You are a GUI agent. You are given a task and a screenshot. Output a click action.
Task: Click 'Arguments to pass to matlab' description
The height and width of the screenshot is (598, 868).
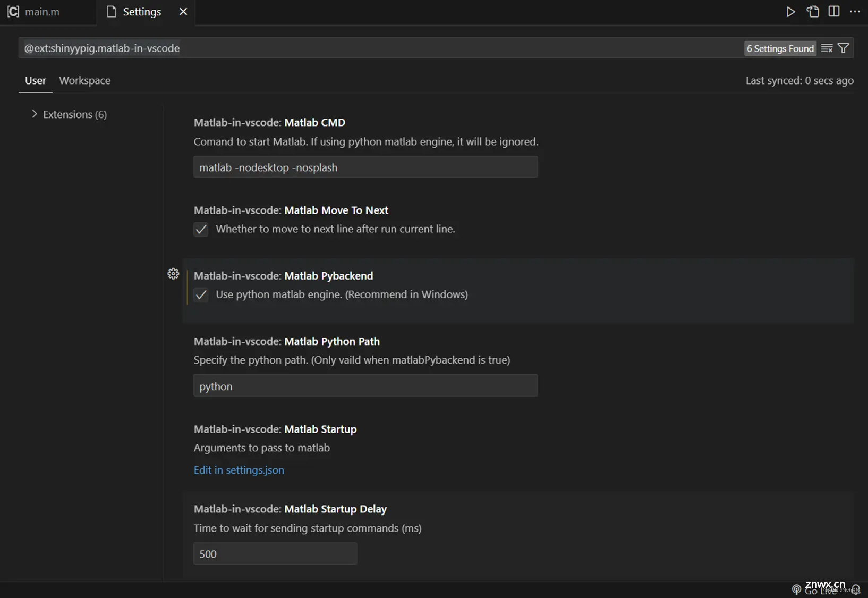262,448
